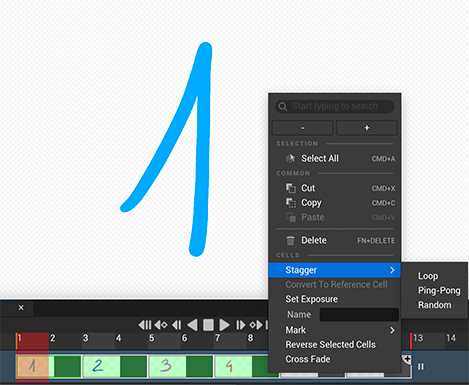Viewport: 469px width, 385px height.
Task: Step back one frame
Action: tap(177, 325)
